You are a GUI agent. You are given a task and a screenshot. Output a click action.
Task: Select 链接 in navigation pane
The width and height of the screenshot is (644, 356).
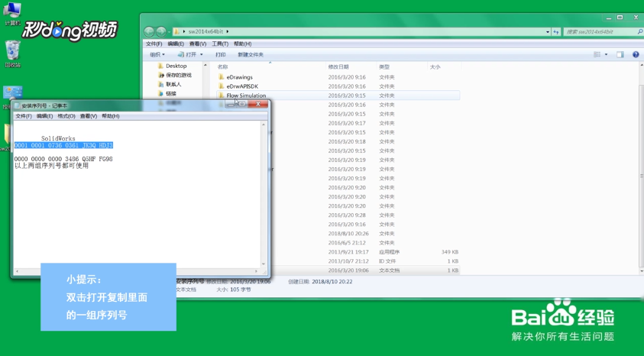click(x=171, y=94)
